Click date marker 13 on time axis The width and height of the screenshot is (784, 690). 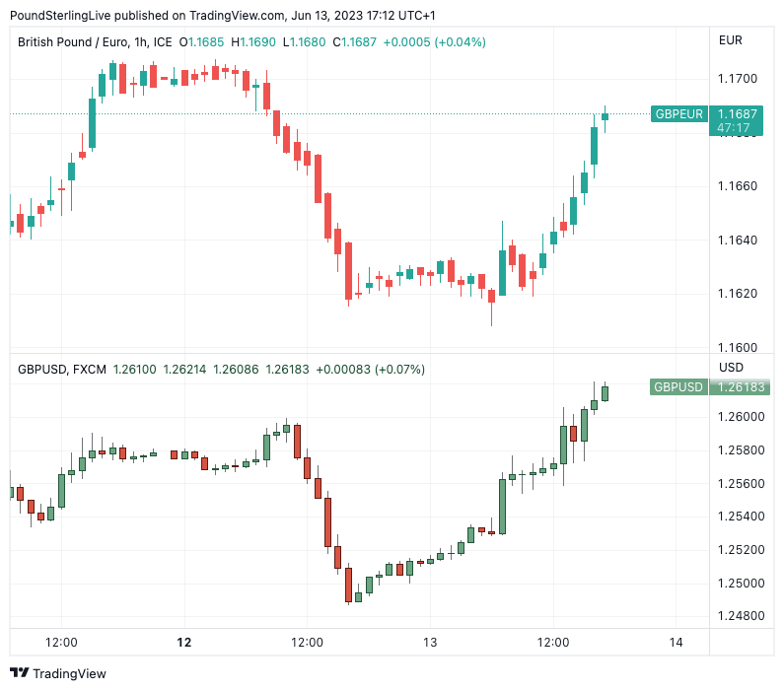[x=430, y=642]
